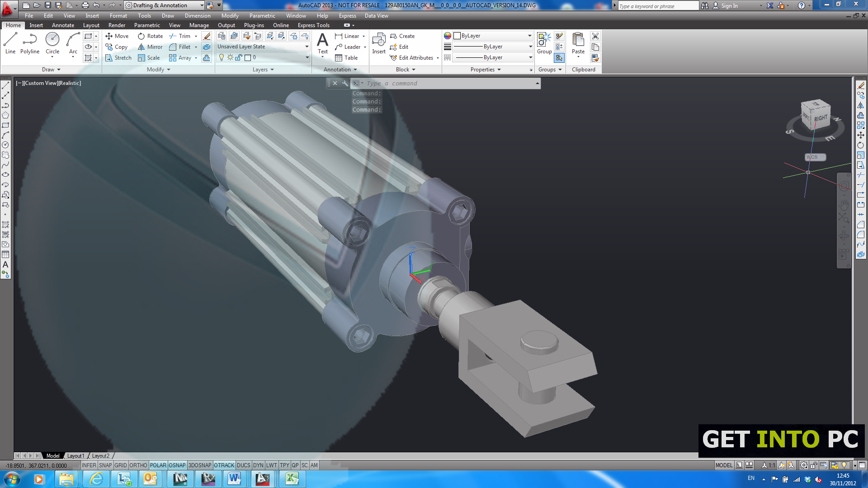Screen dimensions: 868x488
Task: Enable GRID display toggle
Action: tap(120, 465)
